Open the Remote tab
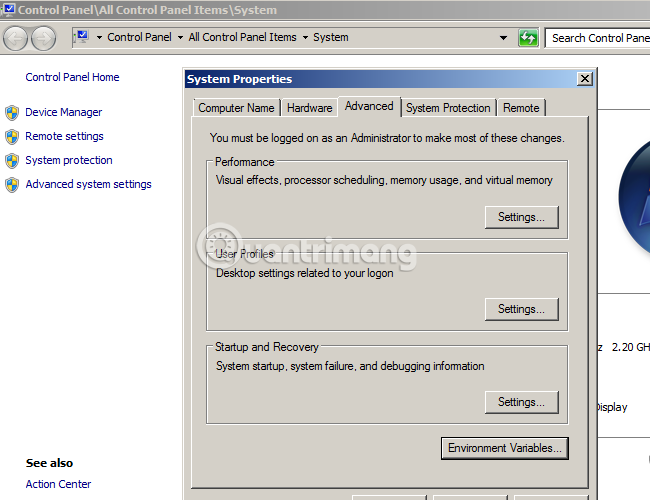Screen dimensions: 650x500 tap(521, 108)
